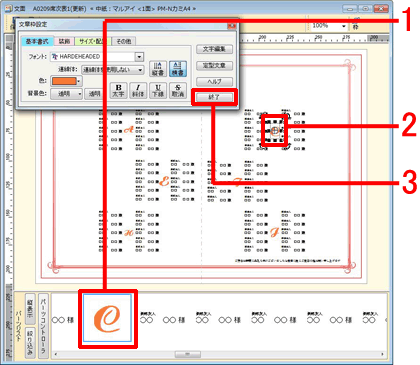Toggle underline 下線 formatting button

pyautogui.click(x=158, y=90)
